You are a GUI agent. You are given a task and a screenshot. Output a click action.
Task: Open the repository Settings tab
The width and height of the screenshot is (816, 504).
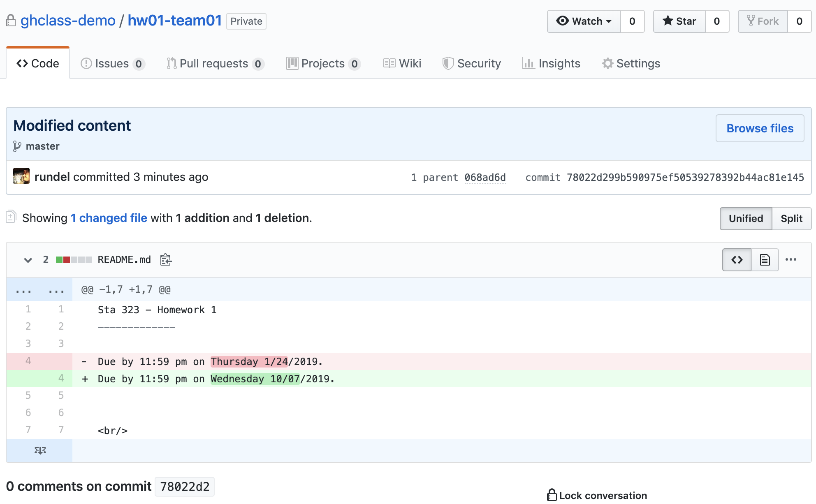tap(631, 64)
